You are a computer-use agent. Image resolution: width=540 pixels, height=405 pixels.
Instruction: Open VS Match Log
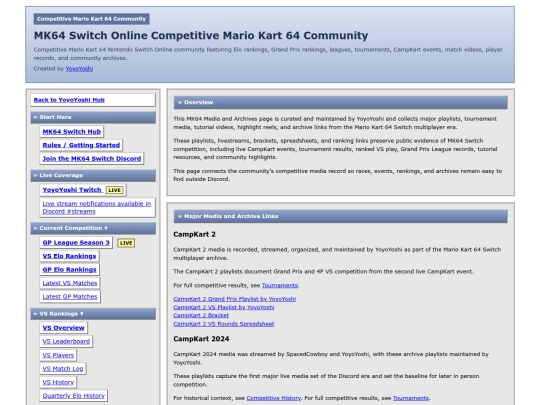(x=63, y=368)
